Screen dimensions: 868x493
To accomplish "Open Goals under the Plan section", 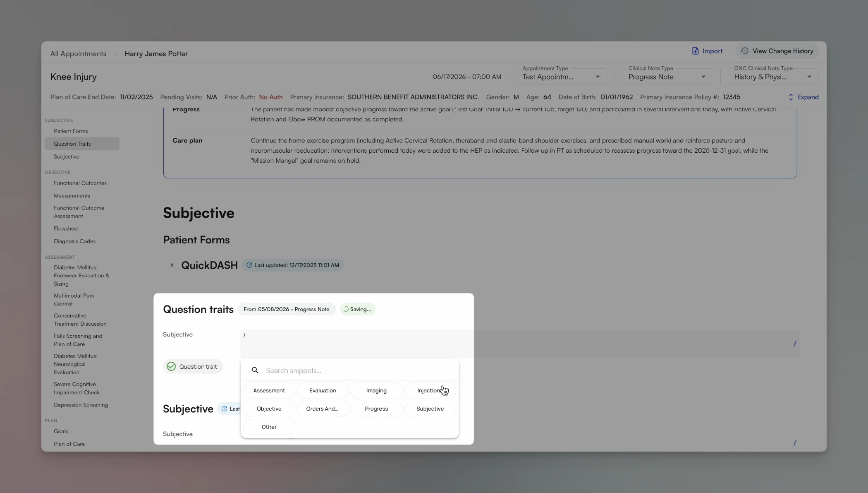I will 61,431.
